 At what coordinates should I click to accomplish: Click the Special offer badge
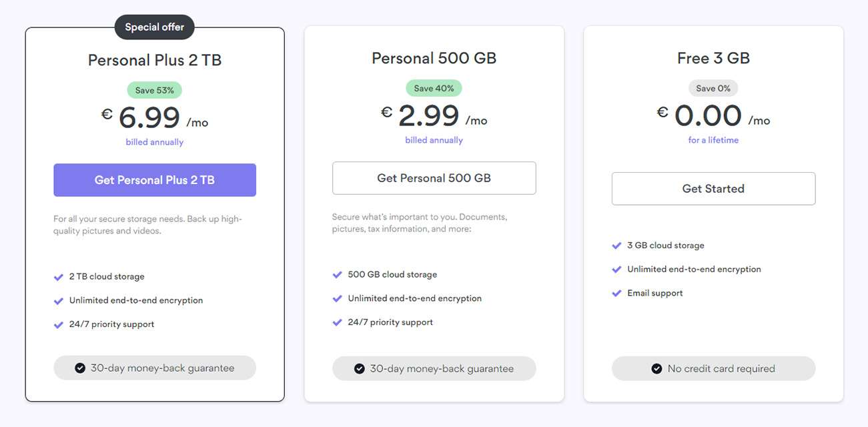click(x=155, y=27)
